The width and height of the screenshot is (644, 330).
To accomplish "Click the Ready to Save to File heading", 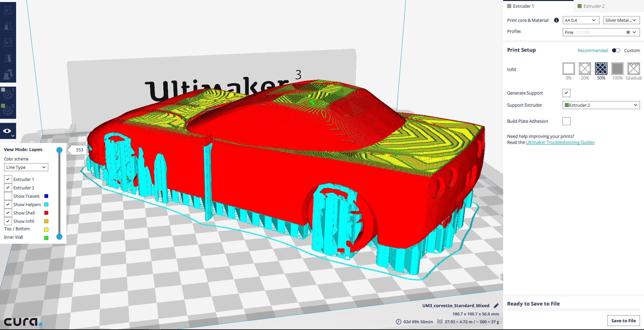I will (533, 303).
